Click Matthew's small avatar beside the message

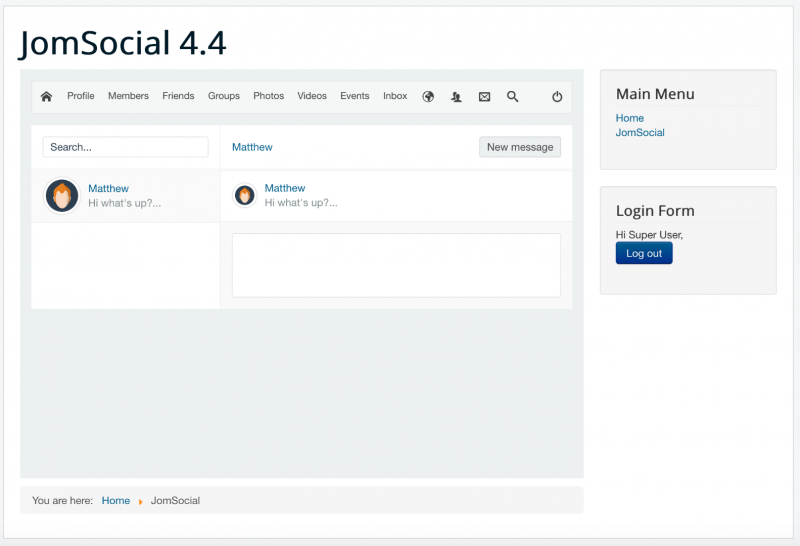coord(244,195)
